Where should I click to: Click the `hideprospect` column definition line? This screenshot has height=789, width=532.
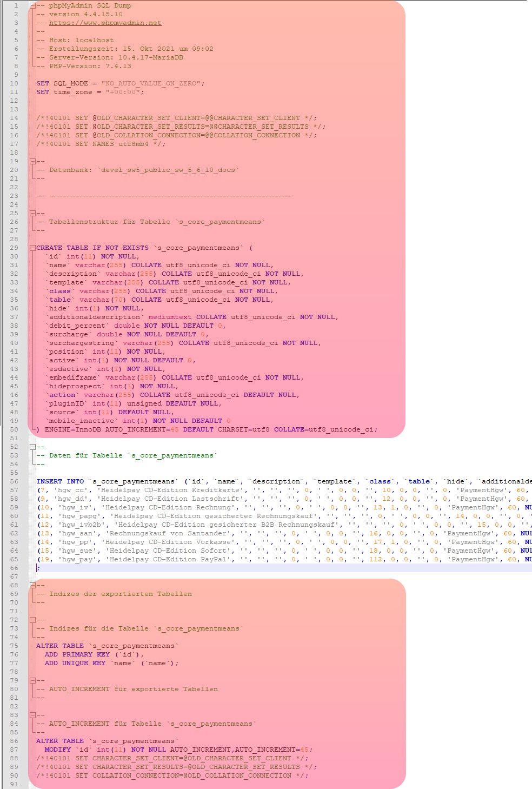click(x=112, y=386)
